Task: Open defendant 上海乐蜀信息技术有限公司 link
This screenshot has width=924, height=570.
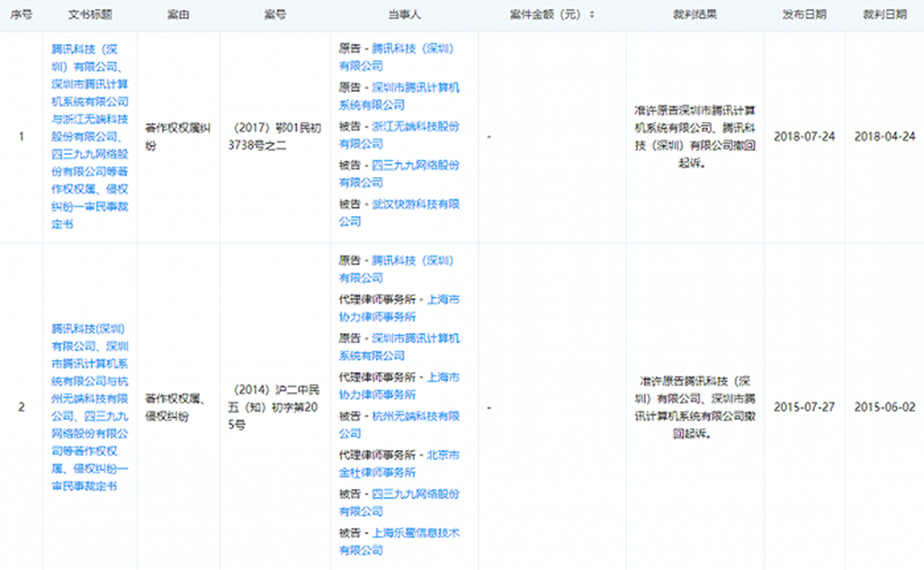Action: coord(415,533)
